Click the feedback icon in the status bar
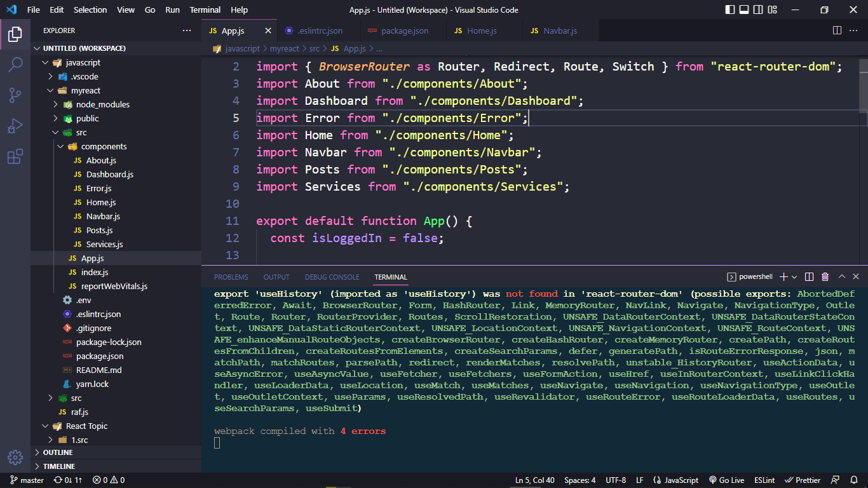The width and height of the screenshot is (868, 488). pos(836,480)
